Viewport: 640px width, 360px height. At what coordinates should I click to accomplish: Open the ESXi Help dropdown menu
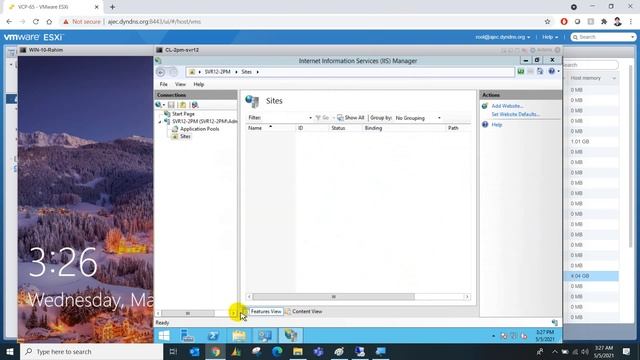550,37
